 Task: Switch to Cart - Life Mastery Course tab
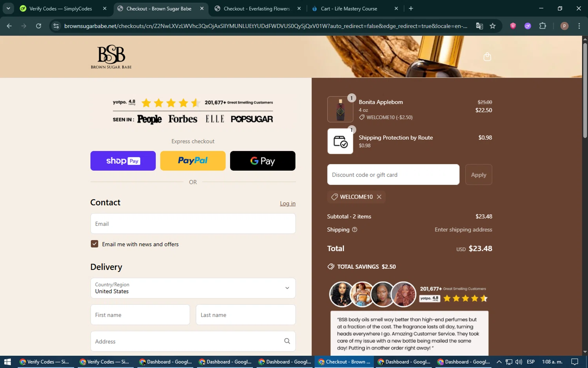[x=355, y=8]
